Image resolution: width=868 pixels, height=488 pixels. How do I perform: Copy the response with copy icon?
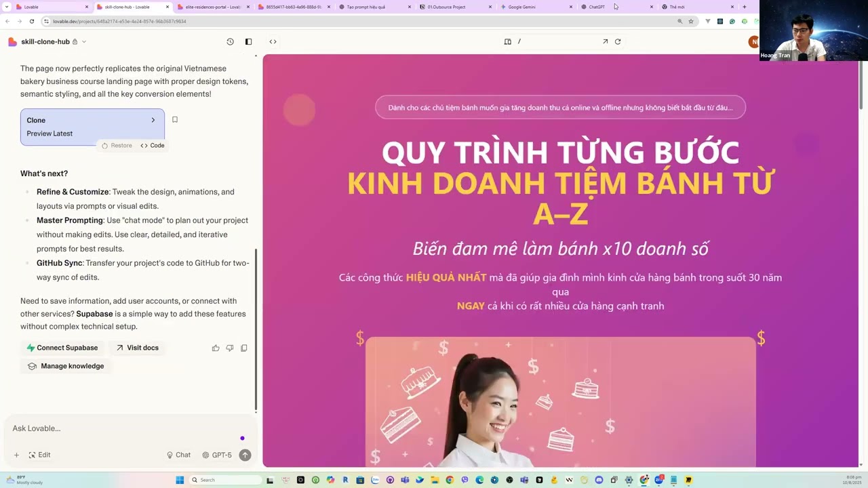tap(244, 348)
